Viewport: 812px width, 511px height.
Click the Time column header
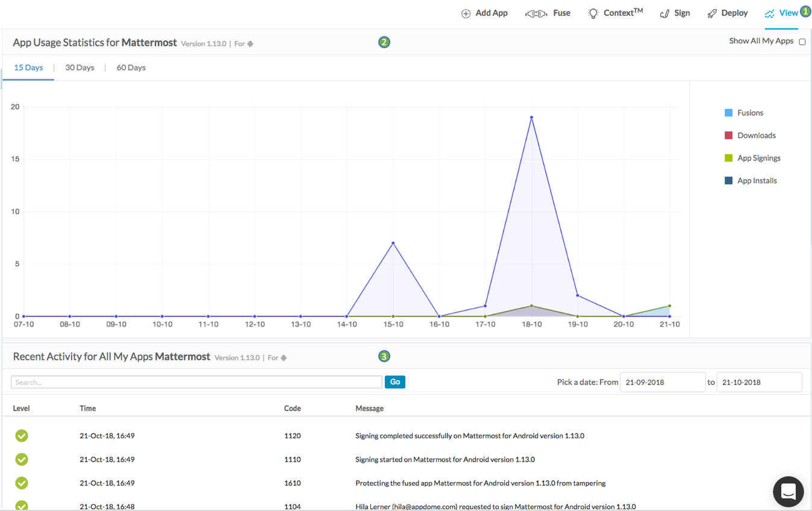click(88, 409)
